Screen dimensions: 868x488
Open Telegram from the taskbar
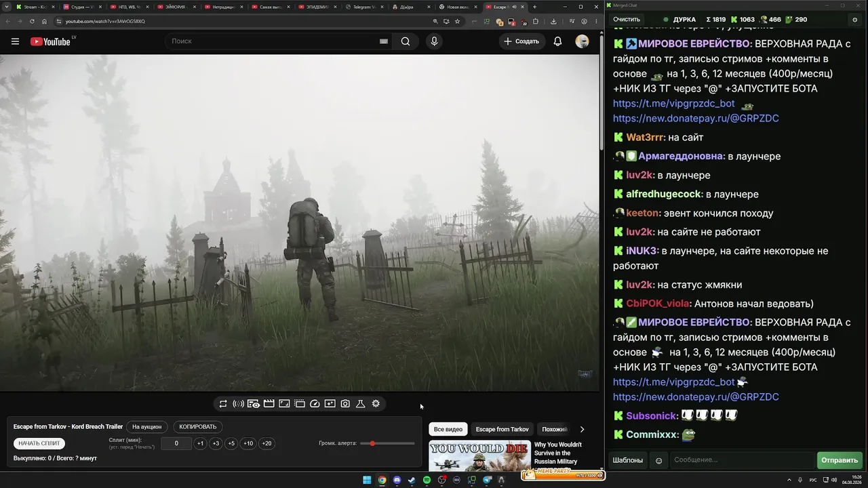pyautogui.click(x=486, y=480)
